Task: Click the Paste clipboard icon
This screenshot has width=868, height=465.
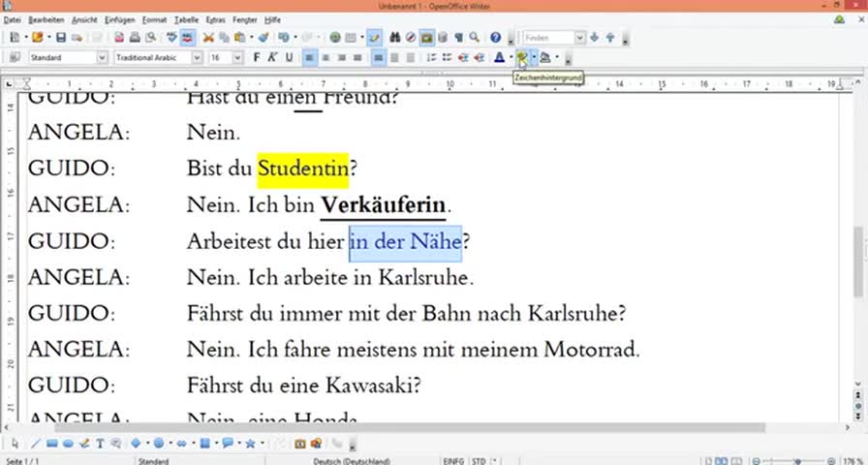Action: tap(239, 38)
